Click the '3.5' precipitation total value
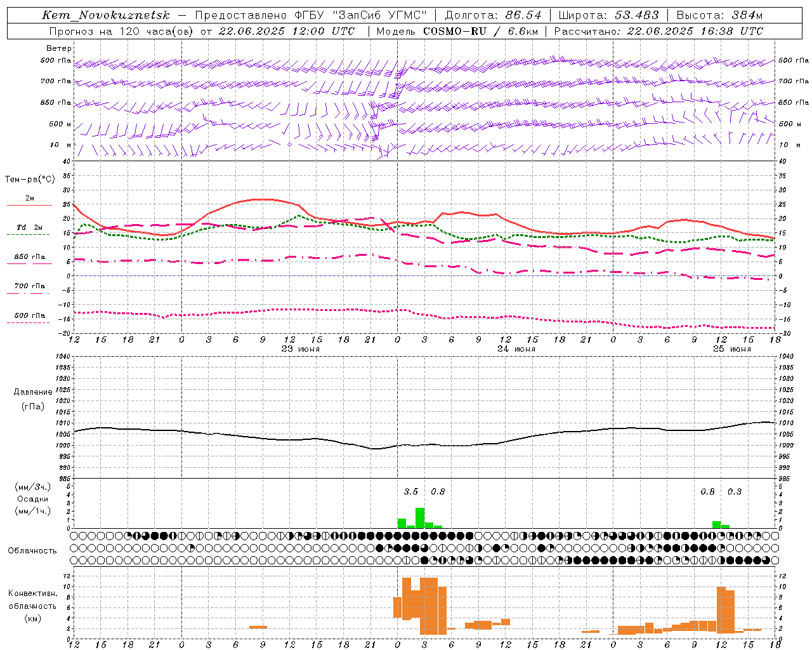This screenshot has width=812, height=650. (411, 492)
